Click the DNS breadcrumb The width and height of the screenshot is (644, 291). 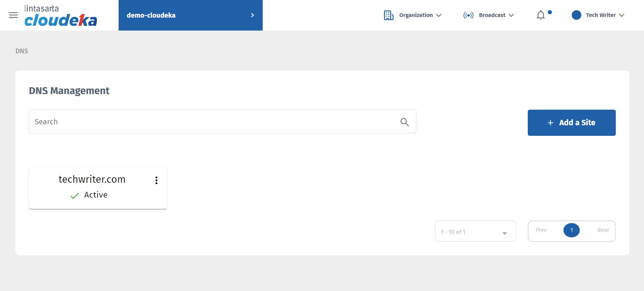[x=22, y=51]
